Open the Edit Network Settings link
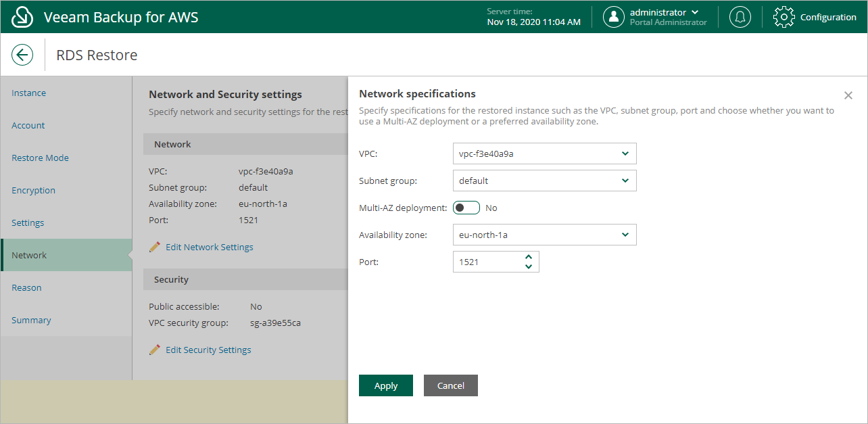868x424 pixels. [210, 247]
